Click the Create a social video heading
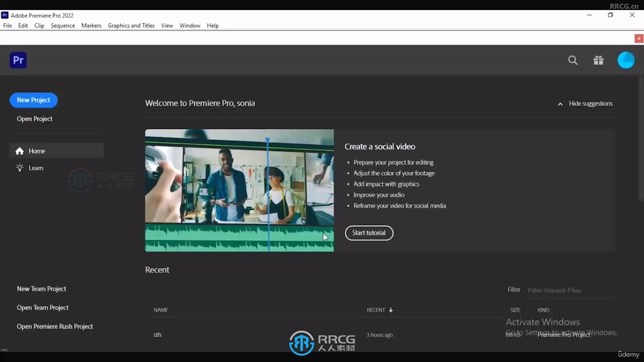The width and height of the screenshot is (644, 362). coord(380,146)
